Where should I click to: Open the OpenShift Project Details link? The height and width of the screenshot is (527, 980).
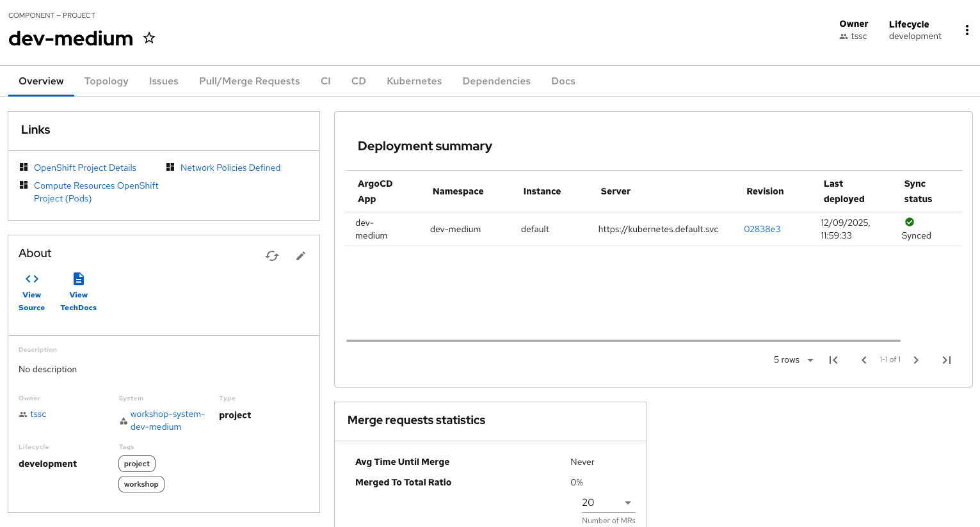pos(85,168)
